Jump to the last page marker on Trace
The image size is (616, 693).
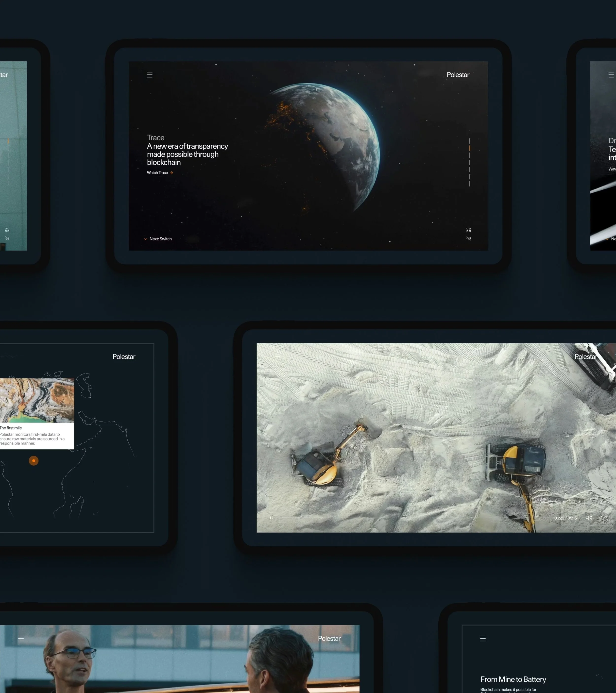click(470, 184)
